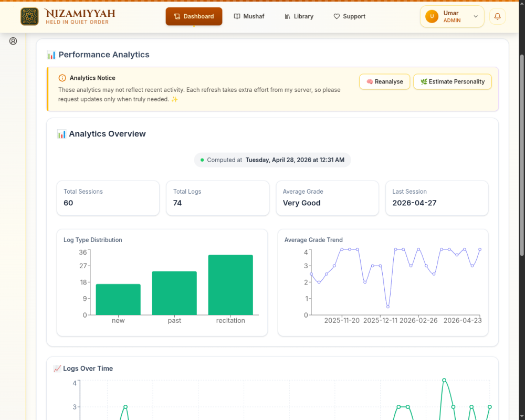Screen dimensions: 525x420
Task: Click the lowest point on Average Grade Trend
Action: (x=388, y=307)
